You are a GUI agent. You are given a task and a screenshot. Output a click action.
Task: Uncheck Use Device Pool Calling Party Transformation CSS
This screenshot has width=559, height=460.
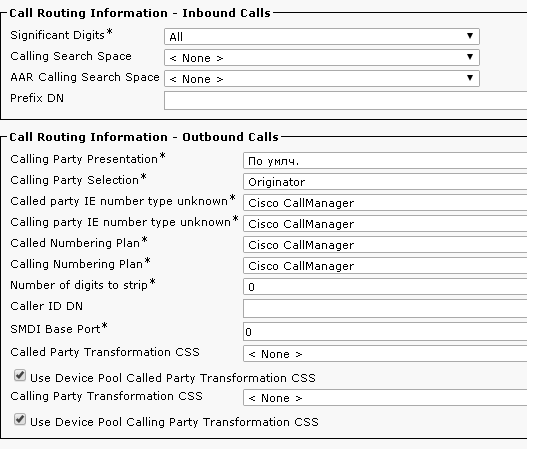(x=20, y=419)
